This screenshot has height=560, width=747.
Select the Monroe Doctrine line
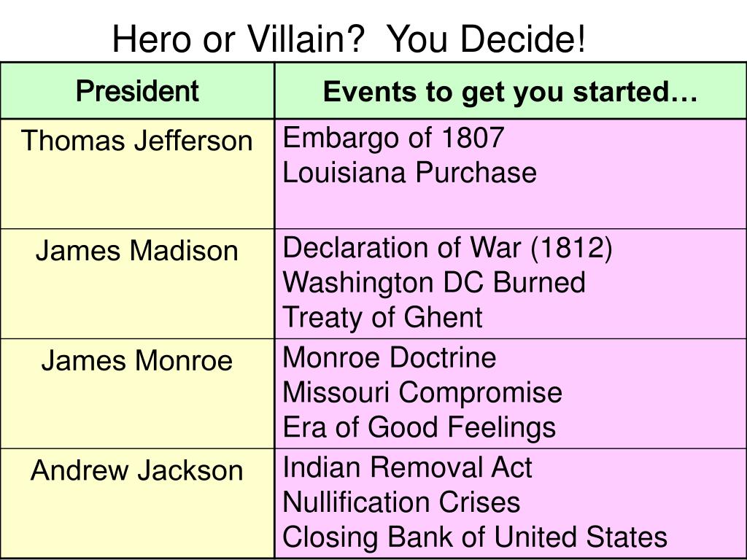(x=390, y=357)
